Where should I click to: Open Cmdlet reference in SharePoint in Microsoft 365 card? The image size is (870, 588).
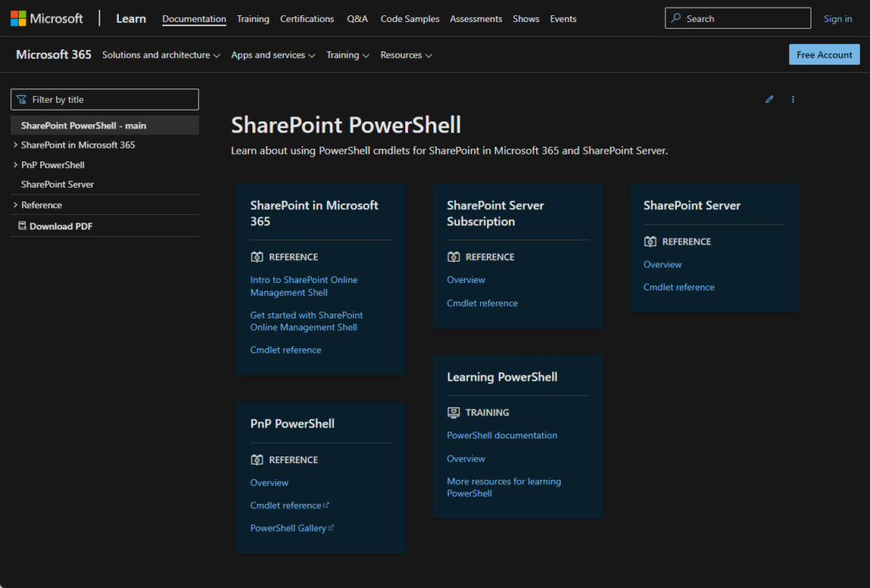[285, 350]
